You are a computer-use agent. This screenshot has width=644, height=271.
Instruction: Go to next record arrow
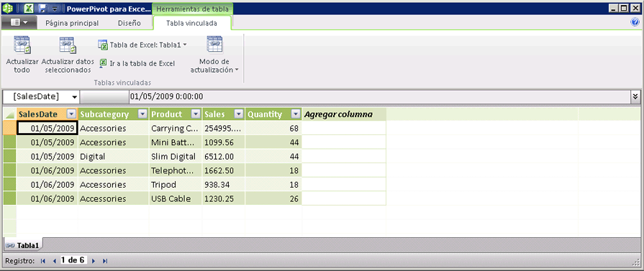94,261
